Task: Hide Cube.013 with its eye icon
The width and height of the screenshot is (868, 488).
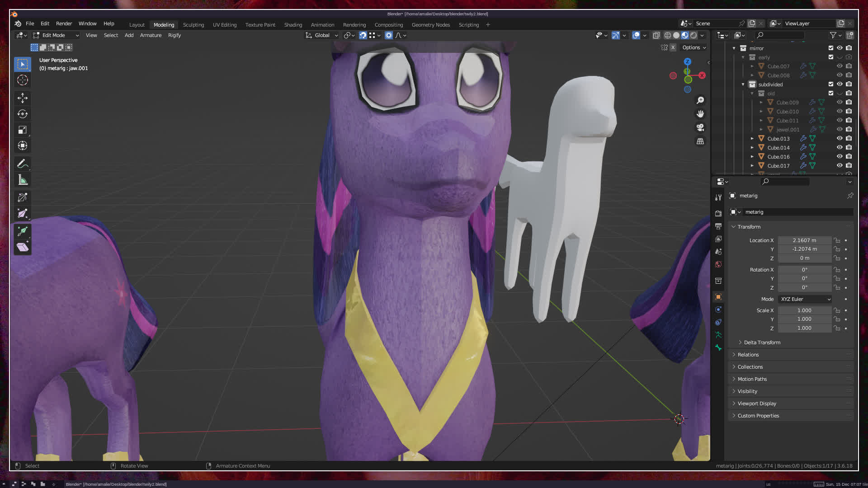Action: click(x=840, y=139)
